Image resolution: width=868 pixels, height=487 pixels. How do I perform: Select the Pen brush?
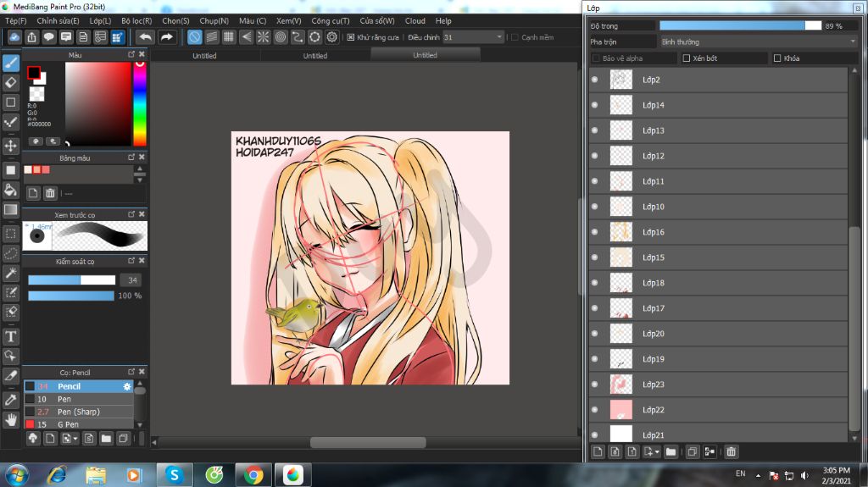point(79,399)
